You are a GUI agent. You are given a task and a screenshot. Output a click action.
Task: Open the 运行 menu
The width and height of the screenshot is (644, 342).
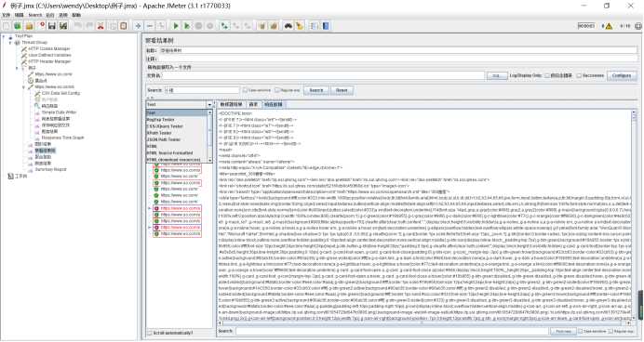click(50, 15)
